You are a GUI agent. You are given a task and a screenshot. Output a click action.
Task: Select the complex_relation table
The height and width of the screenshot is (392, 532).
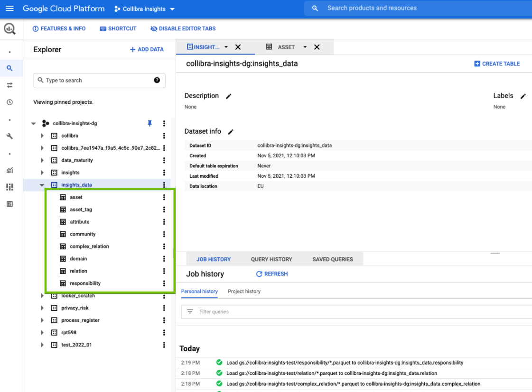point(89,246)
